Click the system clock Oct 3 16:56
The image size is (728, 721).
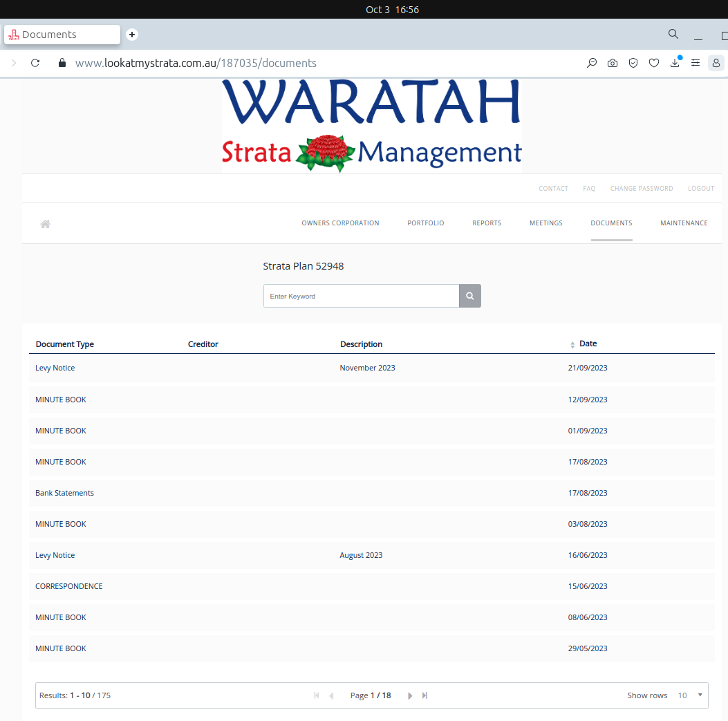click(392, 10)
